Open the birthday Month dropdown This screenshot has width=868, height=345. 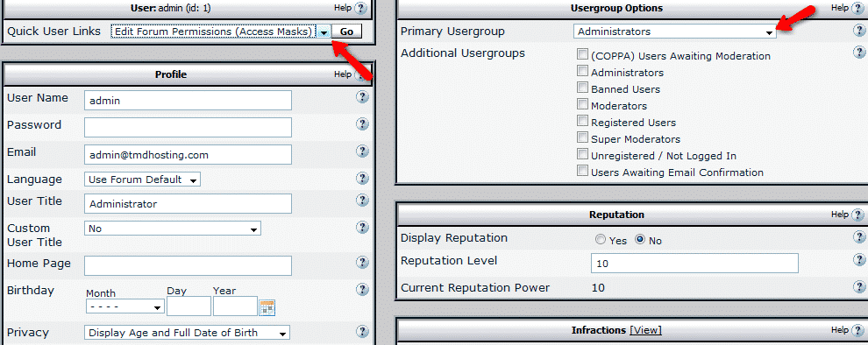(125, 306)
